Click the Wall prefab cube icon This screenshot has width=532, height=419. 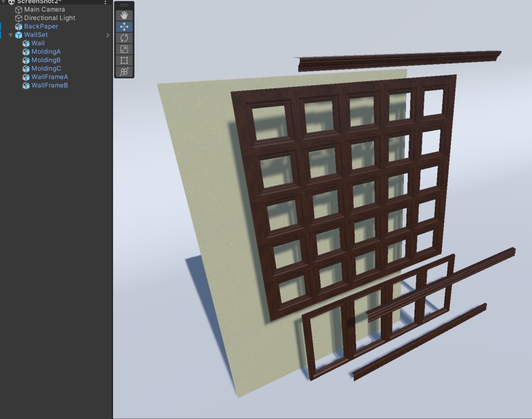[26, 44]
